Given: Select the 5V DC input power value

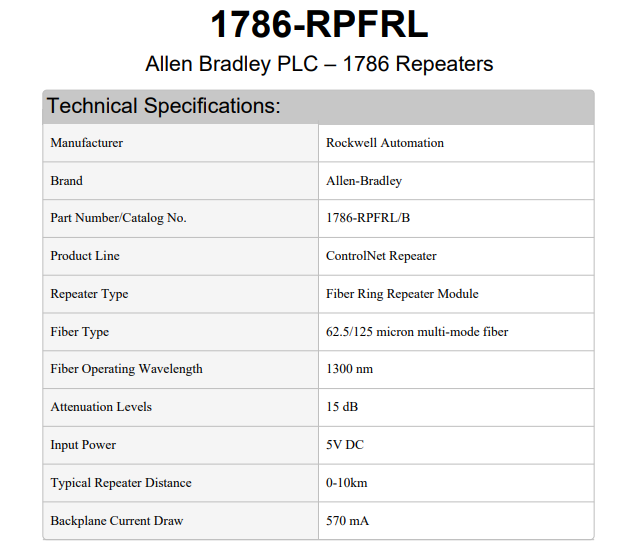Looking at the screenshot, I should (x=345, y=445).
